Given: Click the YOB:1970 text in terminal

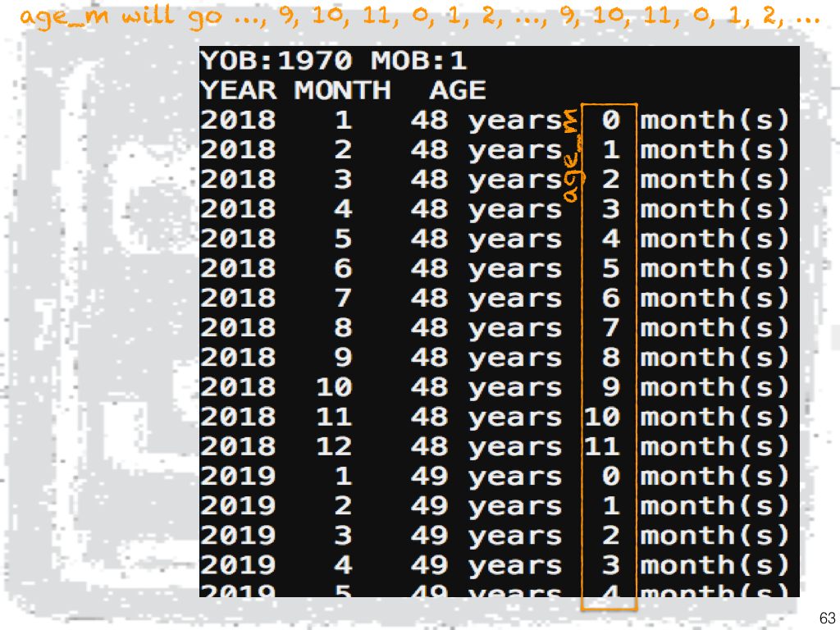Looking at the screenshot, I should tap(276, 61).
